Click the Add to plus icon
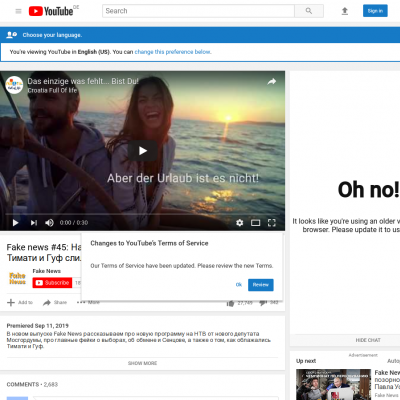The width and height of the screenshot is (400, 400). point(11,302)
